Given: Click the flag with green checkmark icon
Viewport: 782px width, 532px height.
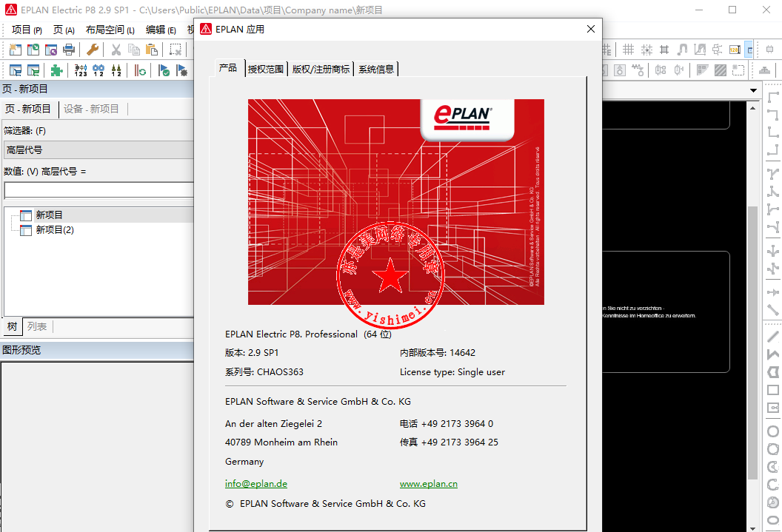Looking at the screenshot, I should point(164,70).
